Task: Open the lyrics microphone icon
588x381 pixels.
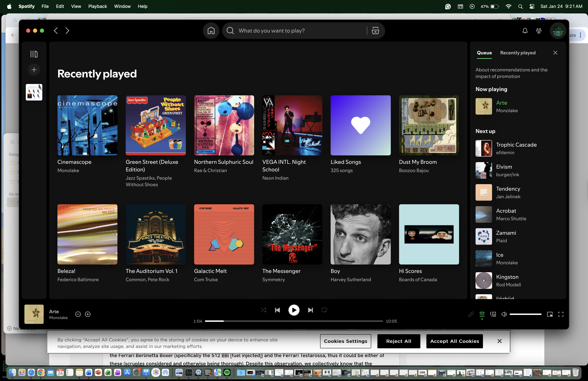Action: 471,314
